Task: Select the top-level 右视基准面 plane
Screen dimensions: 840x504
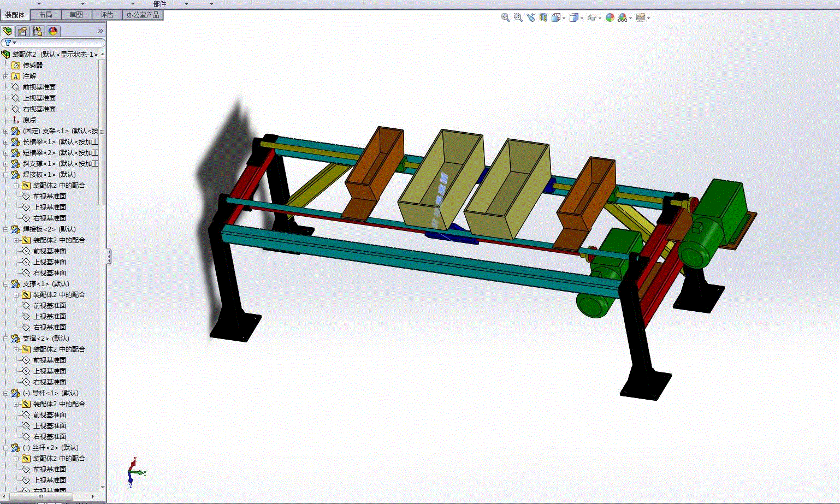Action: click(x=39, y=109)
